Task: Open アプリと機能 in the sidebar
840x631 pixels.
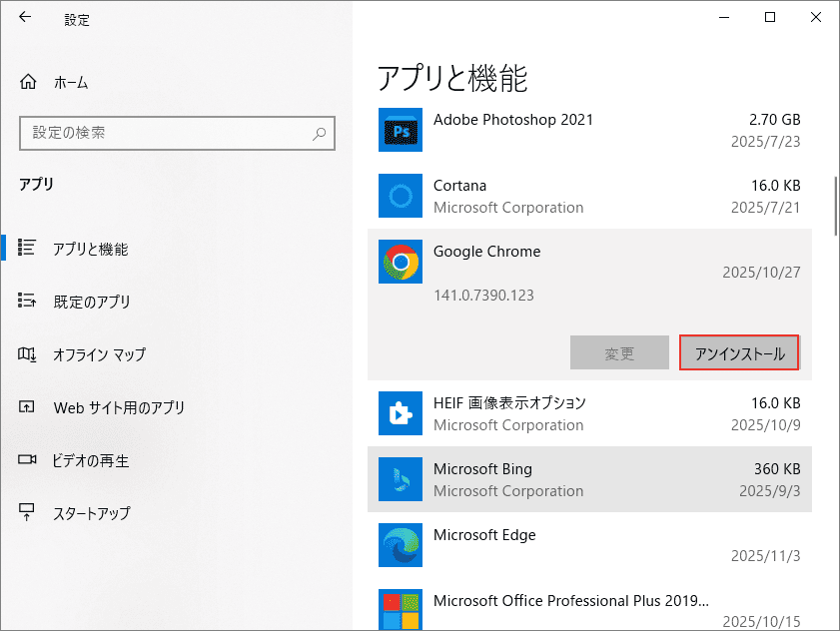Action: pyautogui.click(x=90, y=249)
